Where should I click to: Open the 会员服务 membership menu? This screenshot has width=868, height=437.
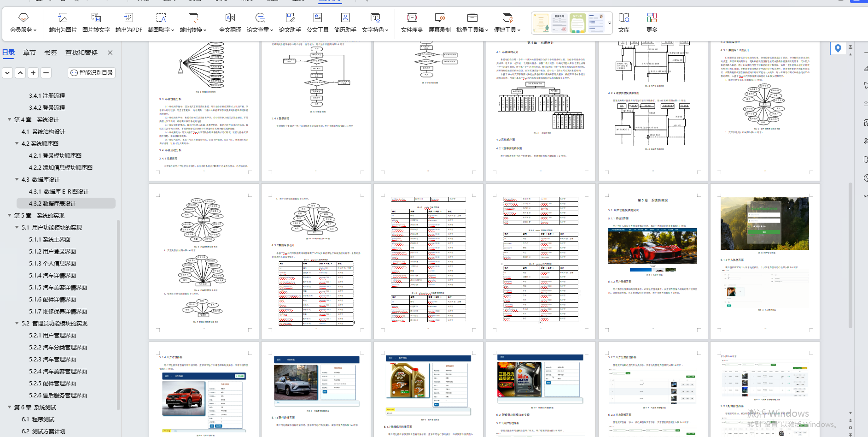(23, 23)
